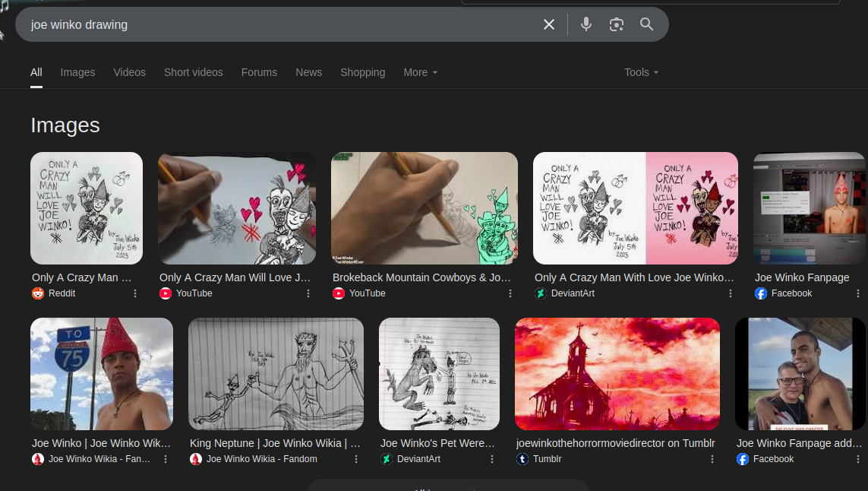Click Facebook icon under Joe Winko Fanpage add result
Screen dimensions: 868x491
[743, 459]
